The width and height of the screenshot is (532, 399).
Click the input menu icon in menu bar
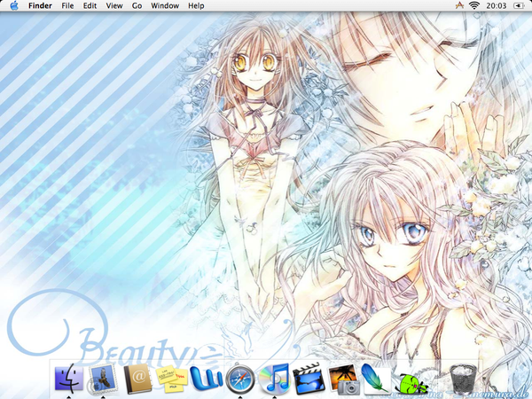point(459,5)
